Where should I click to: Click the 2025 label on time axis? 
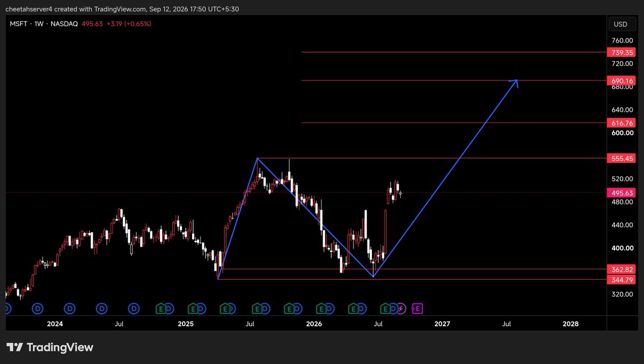(185, 324)
